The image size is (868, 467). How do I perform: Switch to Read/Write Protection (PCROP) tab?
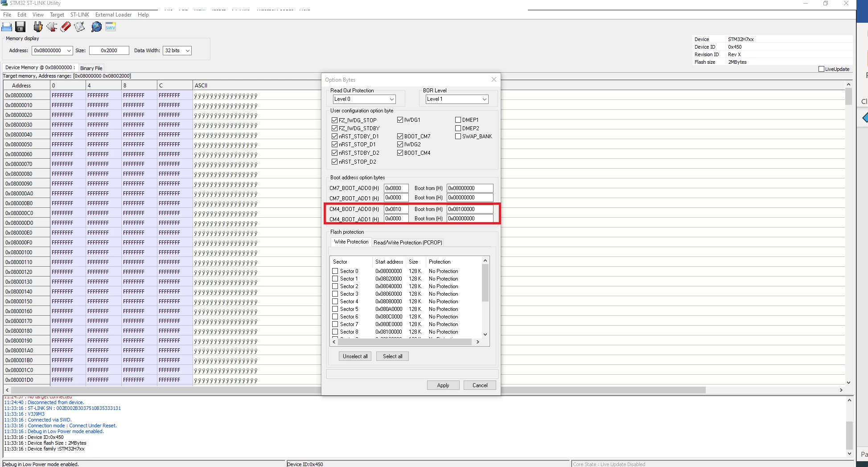click(x=408, y=243)
